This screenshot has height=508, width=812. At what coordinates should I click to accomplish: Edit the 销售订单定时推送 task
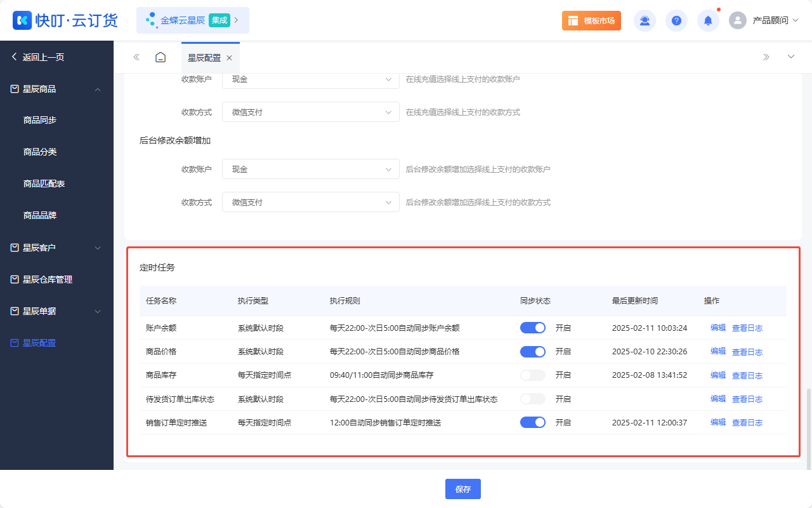[718, 422]
